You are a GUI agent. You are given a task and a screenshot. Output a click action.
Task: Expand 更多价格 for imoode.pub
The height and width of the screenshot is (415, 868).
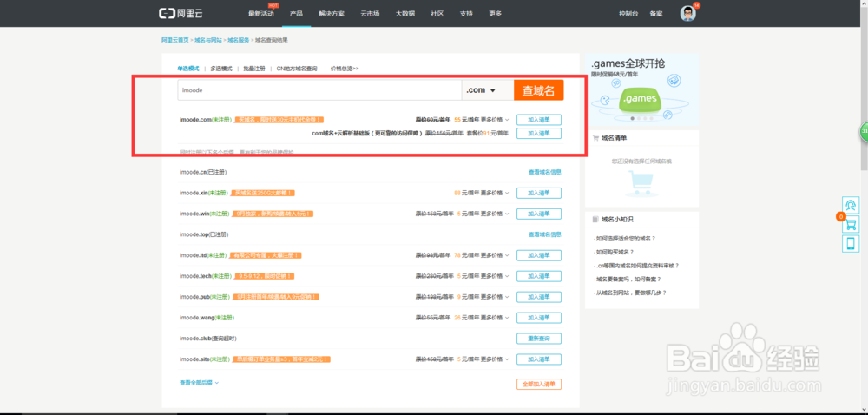pos(495,297)
